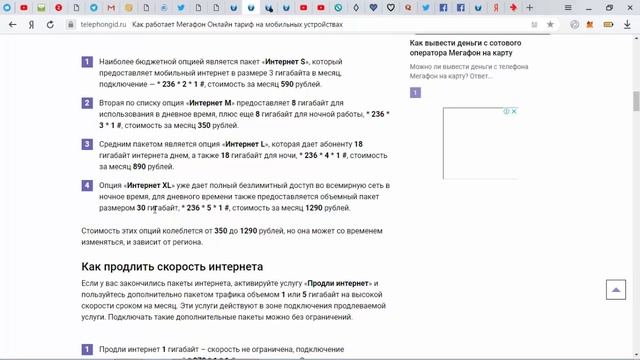Click the code '* 236 * 2 * 1 #'
Screen dimensions: 640x360
[x=181, y=84]
